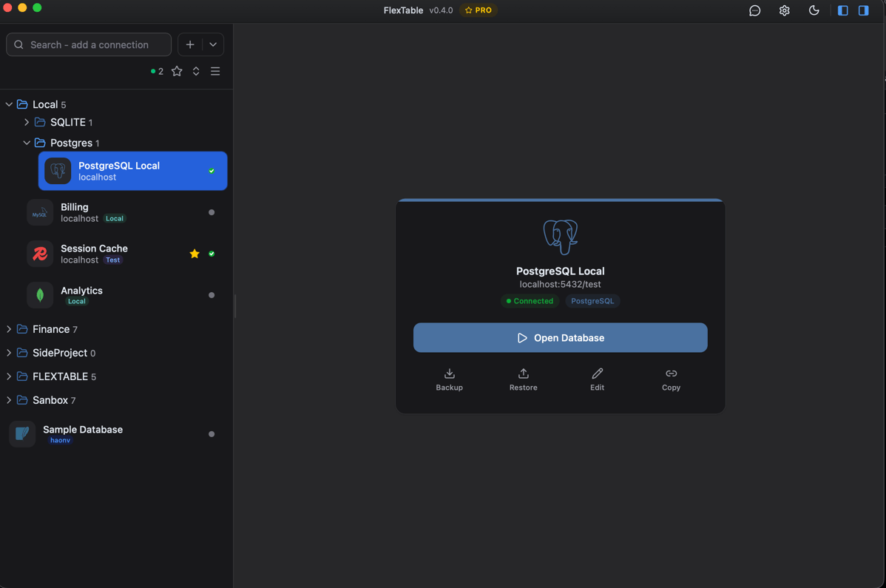Click the Open Database button
This screenshot has width=886, height=588.
tap(560, 338)
